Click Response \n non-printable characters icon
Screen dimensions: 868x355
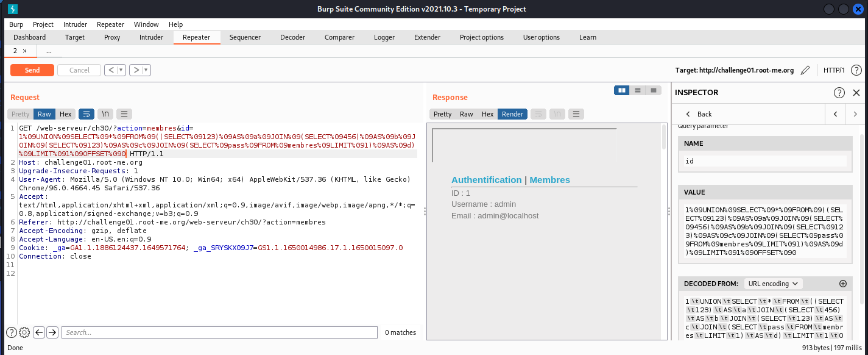(x=557, y=114)
